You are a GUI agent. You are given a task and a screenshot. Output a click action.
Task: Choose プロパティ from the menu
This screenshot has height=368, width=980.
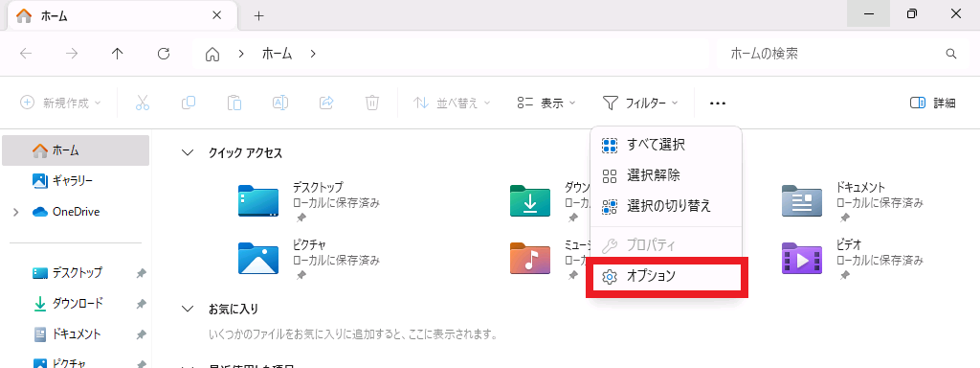(x=666, y=244)
